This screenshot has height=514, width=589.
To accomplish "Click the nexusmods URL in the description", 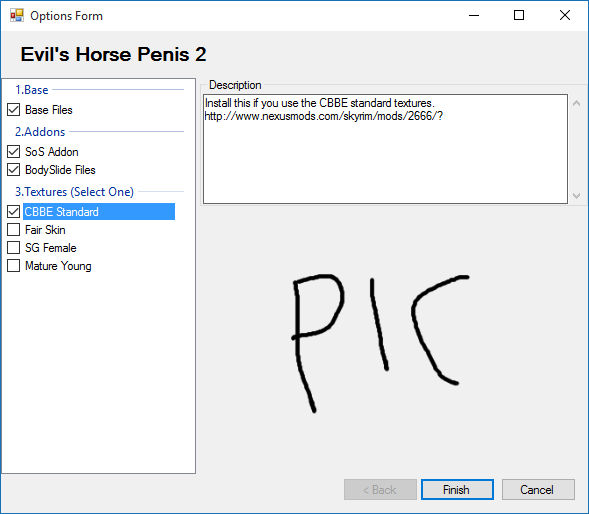I will coord(323,116).
